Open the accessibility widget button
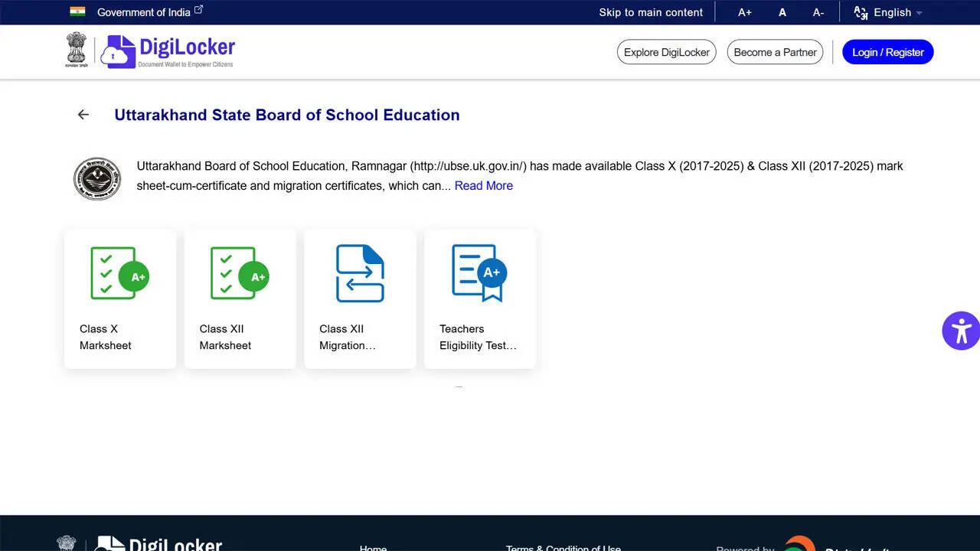 tap(960, 331)
